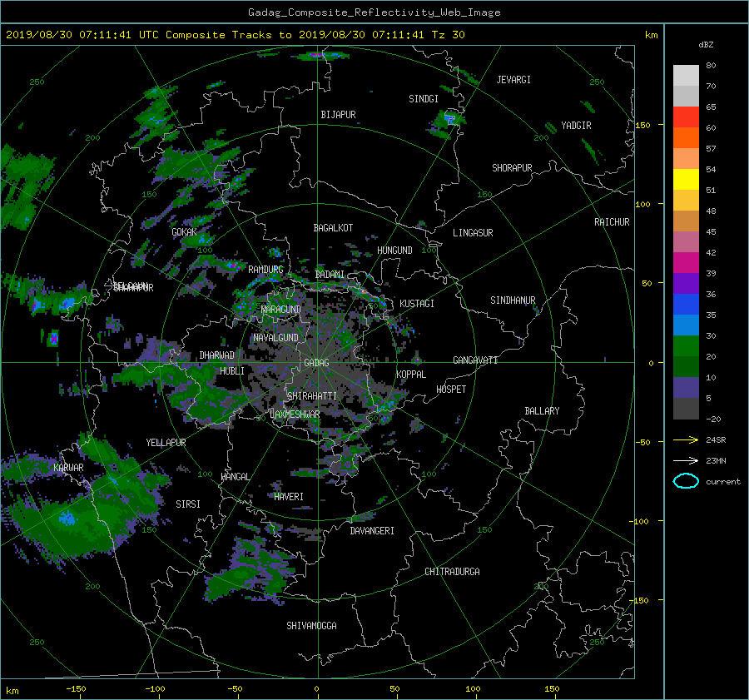Click the SINDGI city label
This screenshot has width=749, height=700.
tap(424, 99)
